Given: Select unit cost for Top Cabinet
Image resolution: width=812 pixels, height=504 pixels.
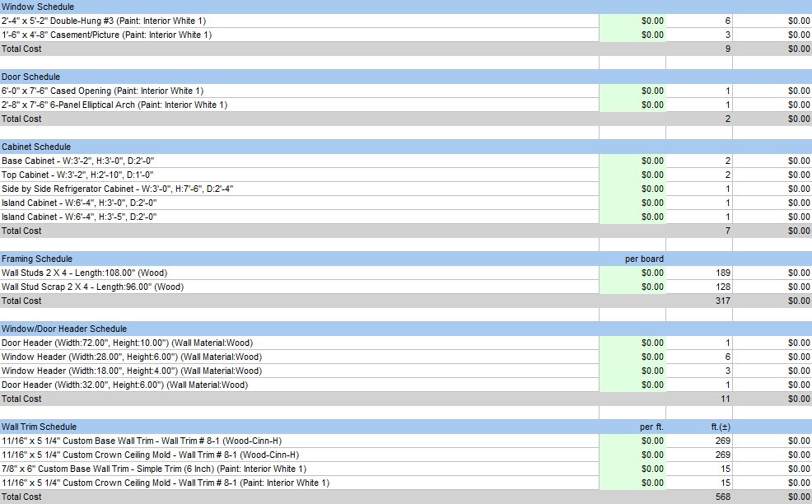Looking at the screenshot, I should tap(632, 175).
